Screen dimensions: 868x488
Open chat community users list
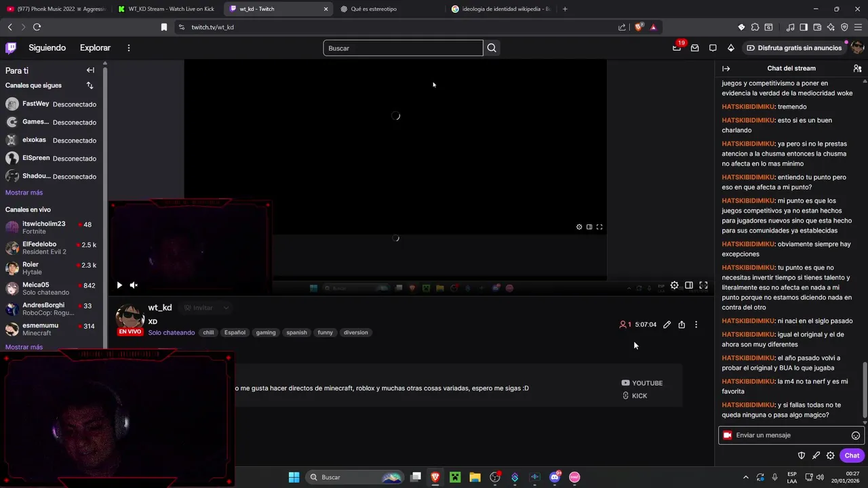857,68
